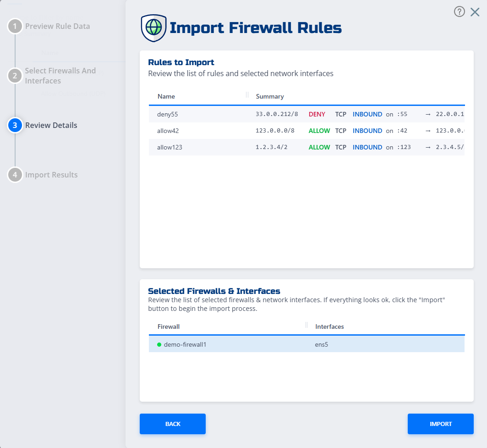Image resolution: width=487 pixels, height=448 pixels.
Task: Click the step 4 circle indicator
Action: [x=15, y=175]
